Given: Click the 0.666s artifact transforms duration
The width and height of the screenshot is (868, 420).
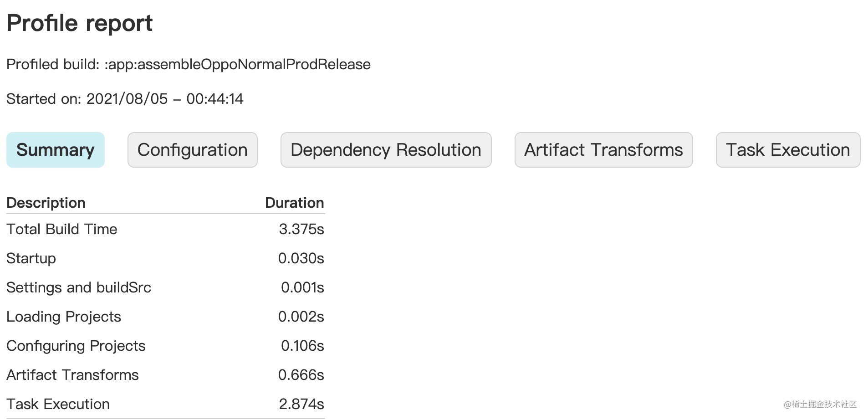Looking at the screenshot, I should [301, 375].
